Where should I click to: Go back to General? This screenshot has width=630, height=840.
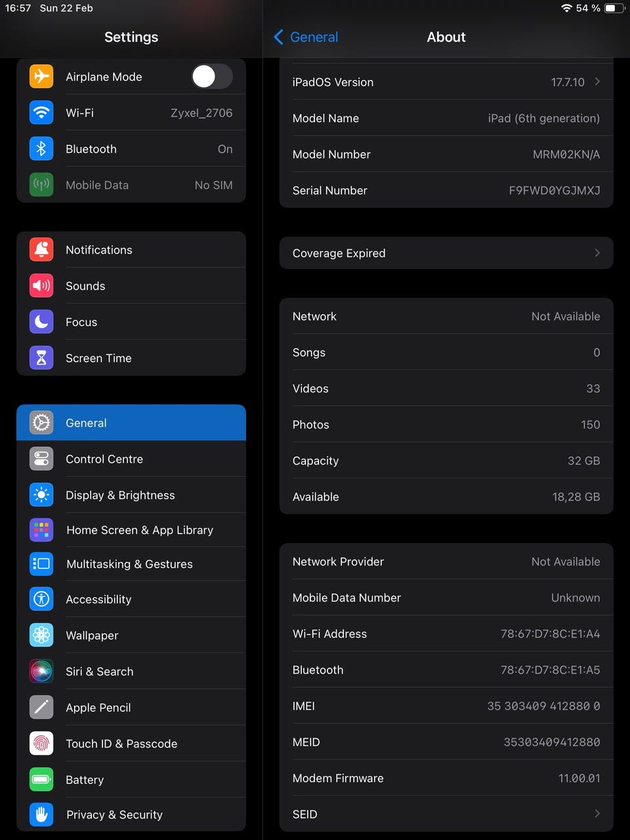306,37
